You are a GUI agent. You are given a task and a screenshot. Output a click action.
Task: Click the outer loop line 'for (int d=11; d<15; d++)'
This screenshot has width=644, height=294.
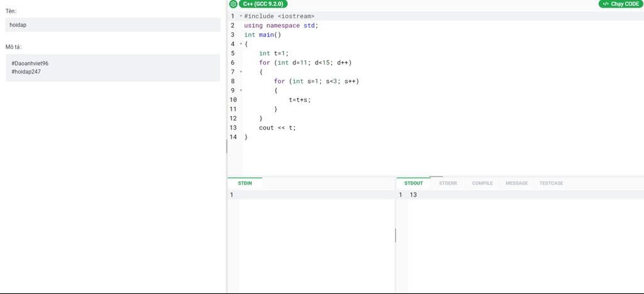click(306, 63)
